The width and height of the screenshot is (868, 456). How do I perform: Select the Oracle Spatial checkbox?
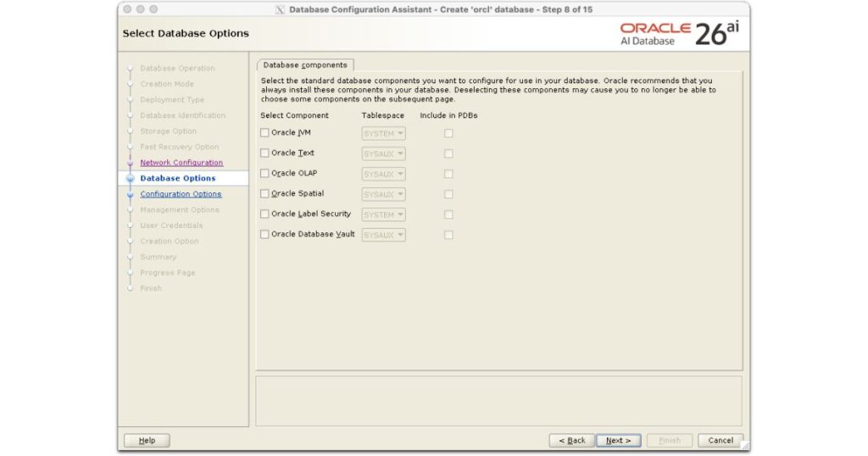coord(264,194)
